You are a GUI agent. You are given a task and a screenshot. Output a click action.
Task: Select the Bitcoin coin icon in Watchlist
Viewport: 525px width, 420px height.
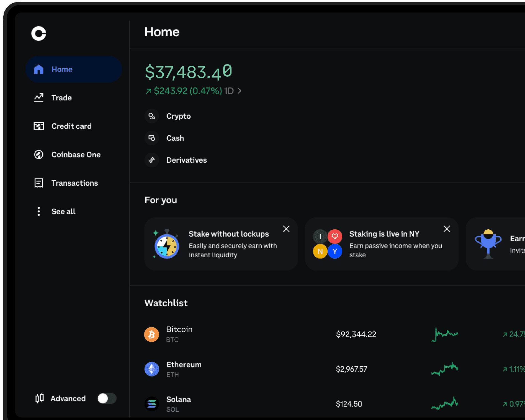tap(151, 334)
